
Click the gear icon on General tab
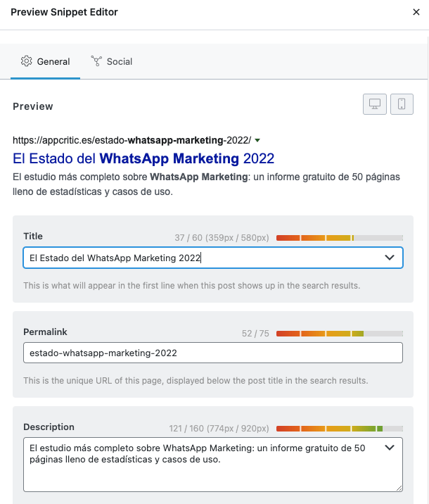(27, 61)
